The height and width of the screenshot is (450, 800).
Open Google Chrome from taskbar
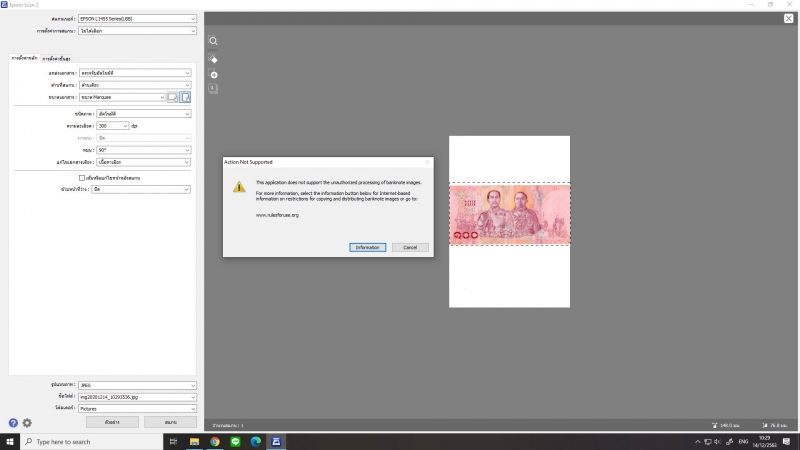tap(215, 441)
